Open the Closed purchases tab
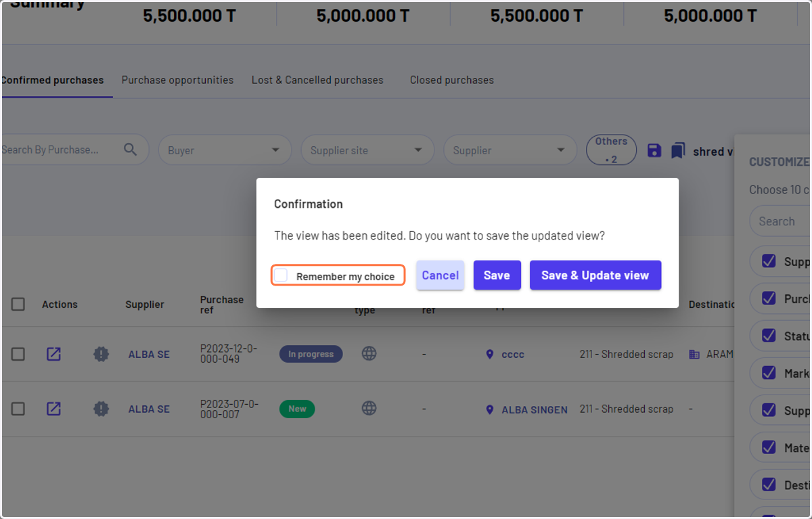Image resolution: width=812 pixels, height=519 pixels. 452,80
